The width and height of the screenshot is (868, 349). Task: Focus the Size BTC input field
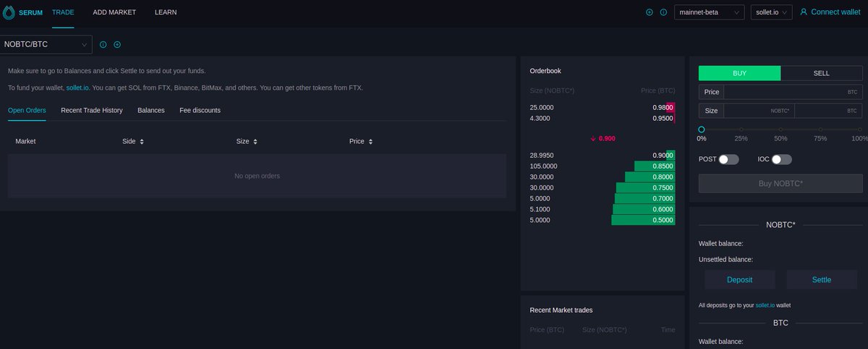coord(828,111)
